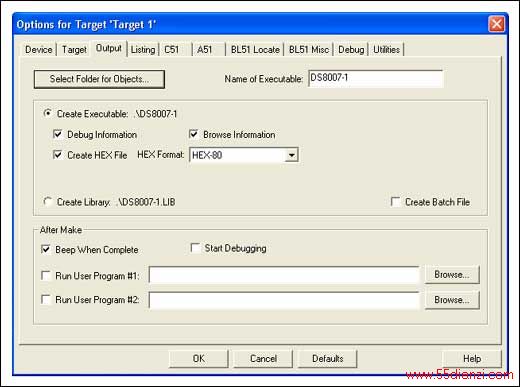Enable the Start Debugging checkbox
520x387 pixels.
(x=195, y=248)
